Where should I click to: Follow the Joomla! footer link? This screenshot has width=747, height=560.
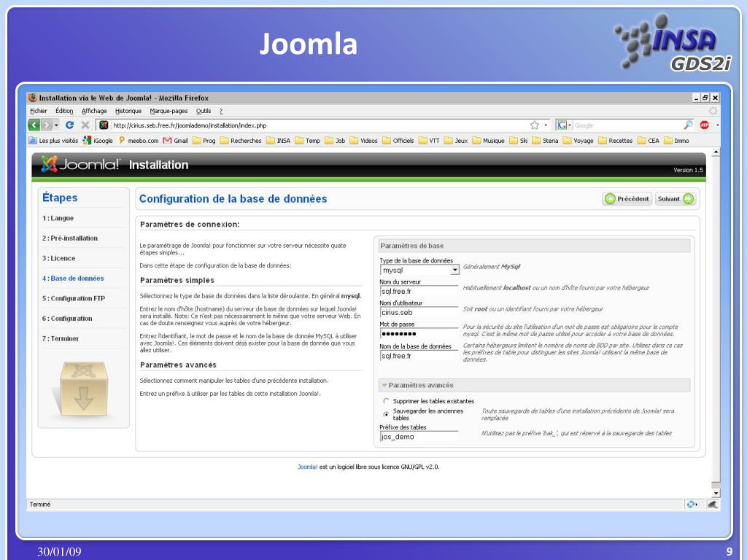(307, 467)
